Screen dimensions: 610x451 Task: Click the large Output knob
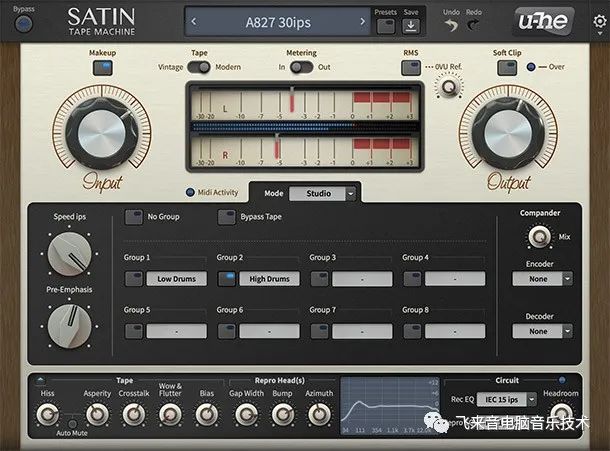tap(508, 133)
